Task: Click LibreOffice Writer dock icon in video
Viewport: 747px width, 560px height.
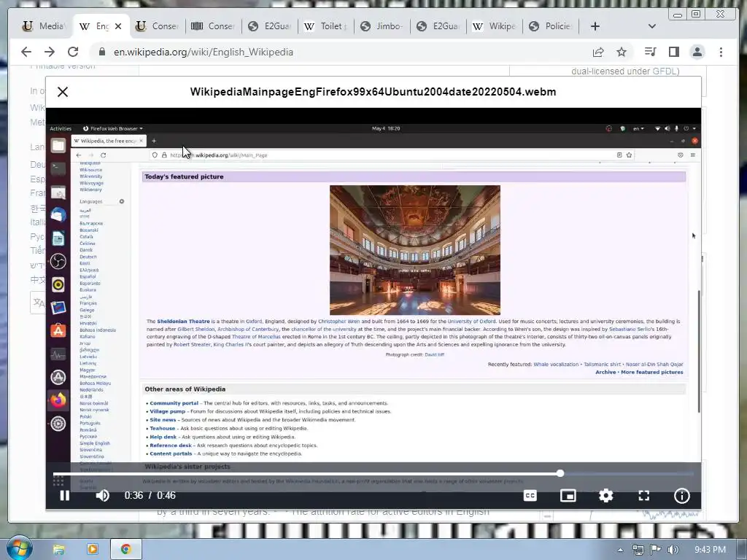Action: 58,238
